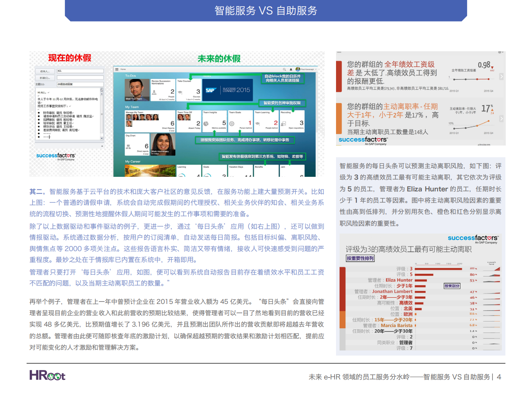The height and width of the screenshot is (399, 532).
Task: Click the 收件人 recipient field showing ALL
Action: tap(80, 71)
